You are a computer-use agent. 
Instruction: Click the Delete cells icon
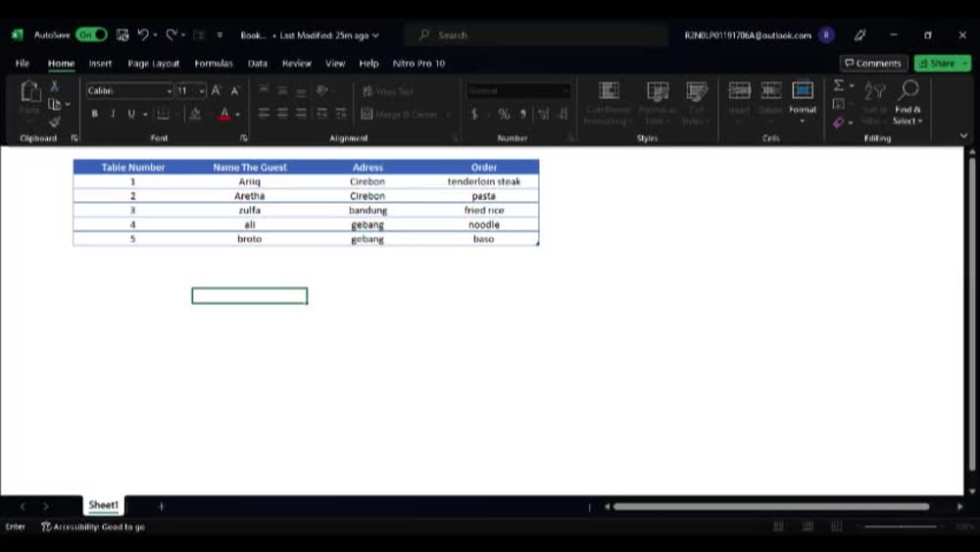pos(770,90)
